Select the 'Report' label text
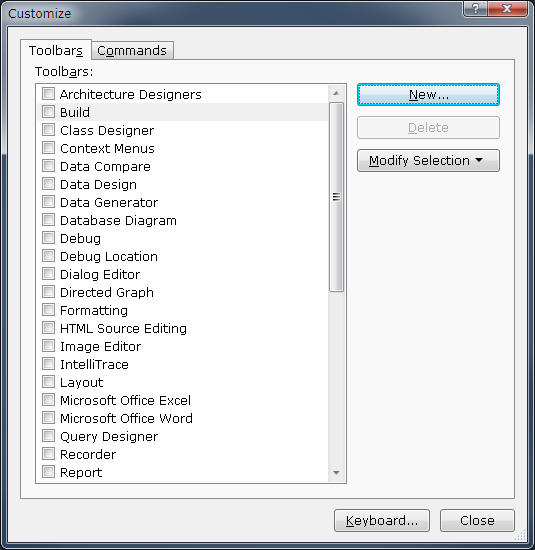 (81, 473)
